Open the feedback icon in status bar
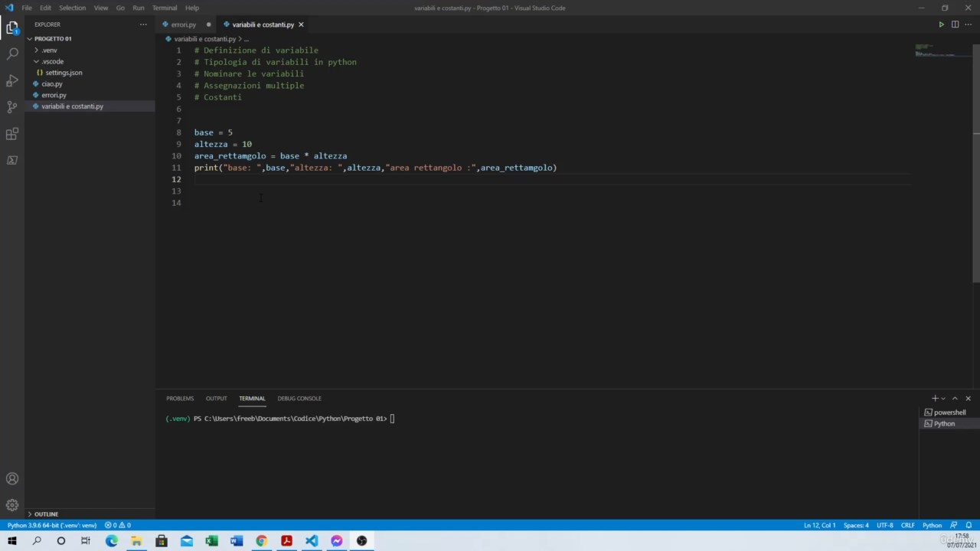This screenshot has height=551, width=980. click(954, 525)
